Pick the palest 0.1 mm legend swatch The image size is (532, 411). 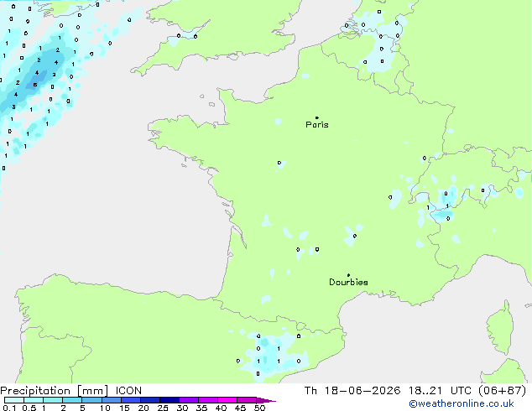[14, 400]
